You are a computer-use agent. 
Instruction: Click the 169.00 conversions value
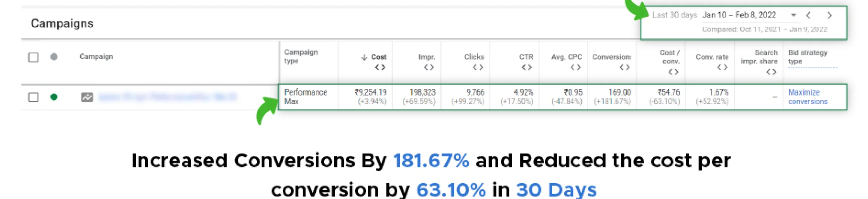[619, 93]
